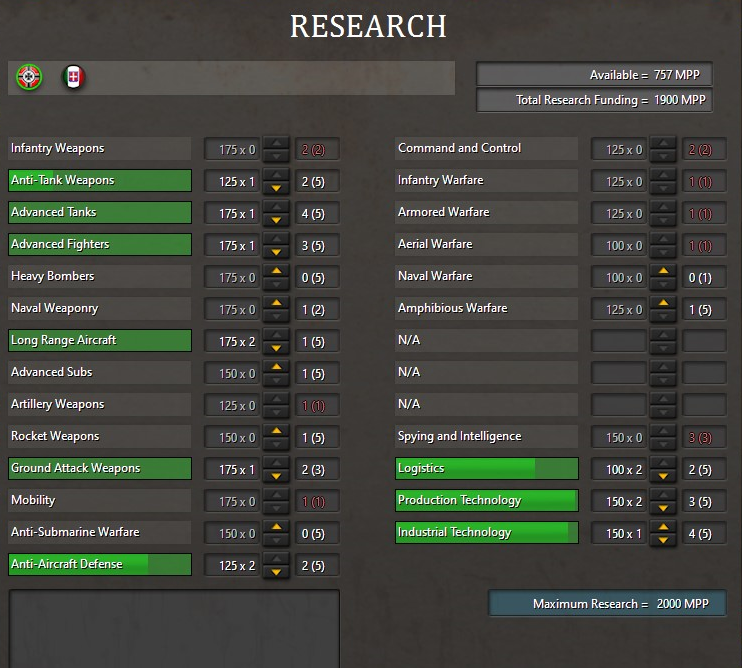This screenshot has height=668, width=742.
Task: Decrease Long Range Aircraft research with down arrow
Action: 276,348
